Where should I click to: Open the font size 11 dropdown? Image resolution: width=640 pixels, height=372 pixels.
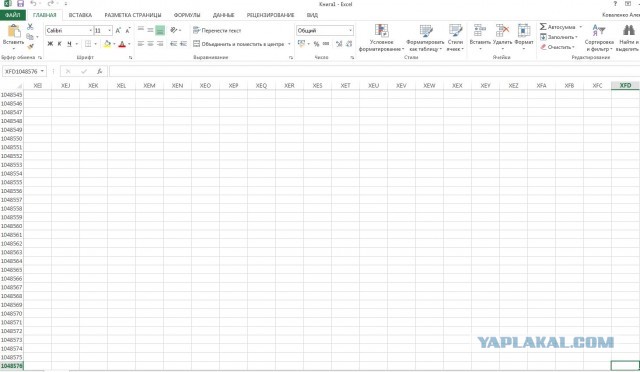109,31
